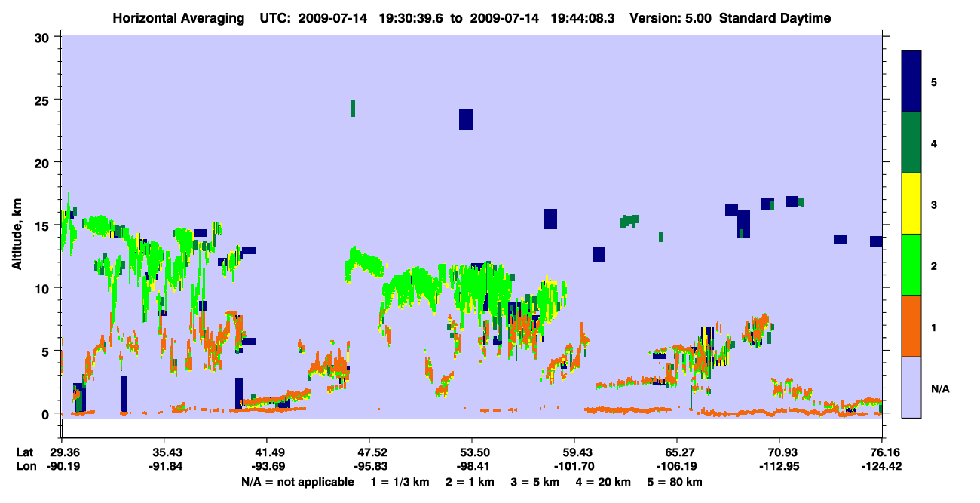Click the longitude value -98.41
This screenshot has width=980, height=503.
coord(472,466)
